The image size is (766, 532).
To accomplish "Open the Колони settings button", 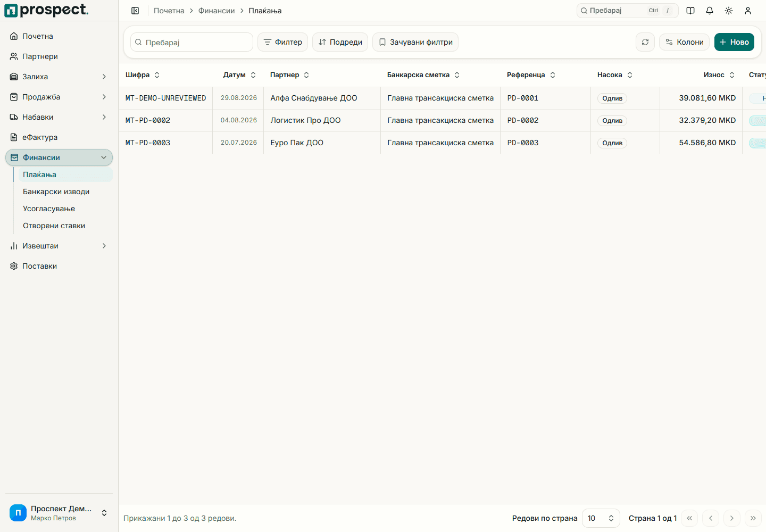I will pos(685,42).
